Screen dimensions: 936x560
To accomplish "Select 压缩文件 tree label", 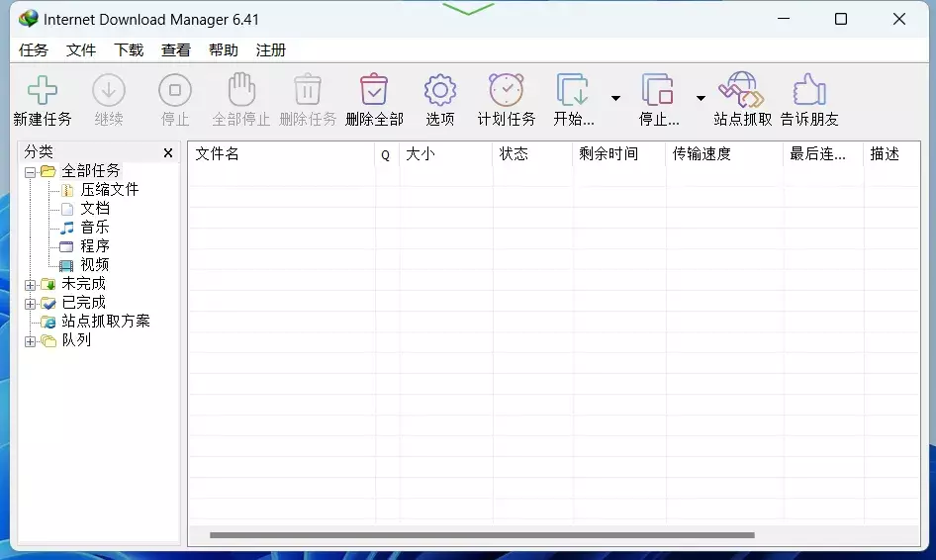I will (110, 190).
